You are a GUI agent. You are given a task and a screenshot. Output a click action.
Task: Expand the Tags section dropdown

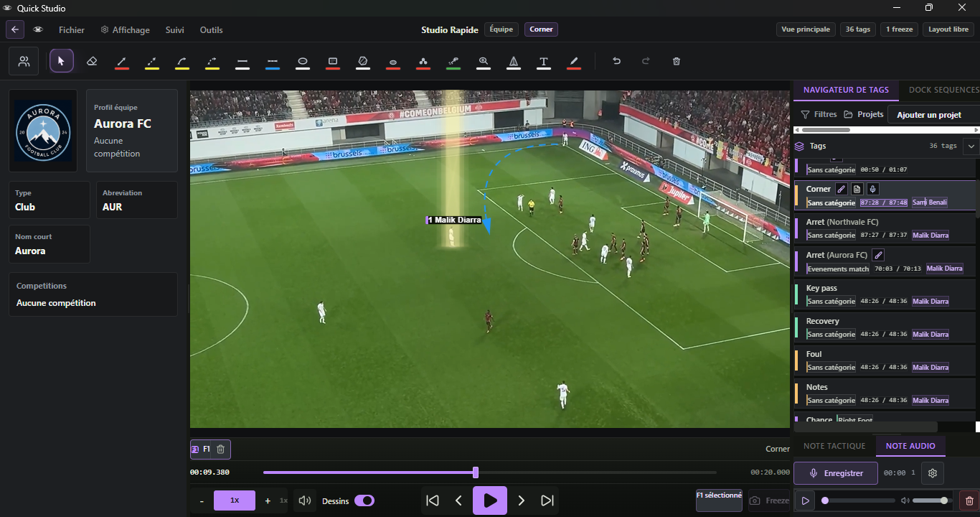click(x=971, y=146)
